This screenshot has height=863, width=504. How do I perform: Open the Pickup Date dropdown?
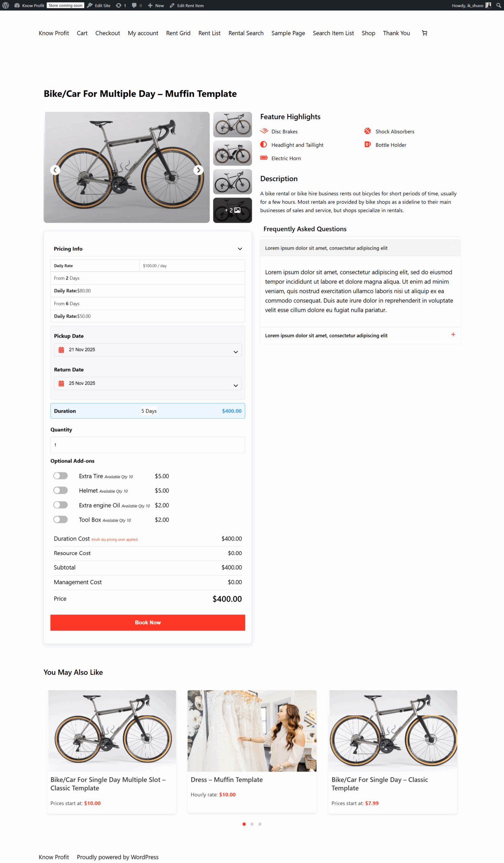pos(236,352)
